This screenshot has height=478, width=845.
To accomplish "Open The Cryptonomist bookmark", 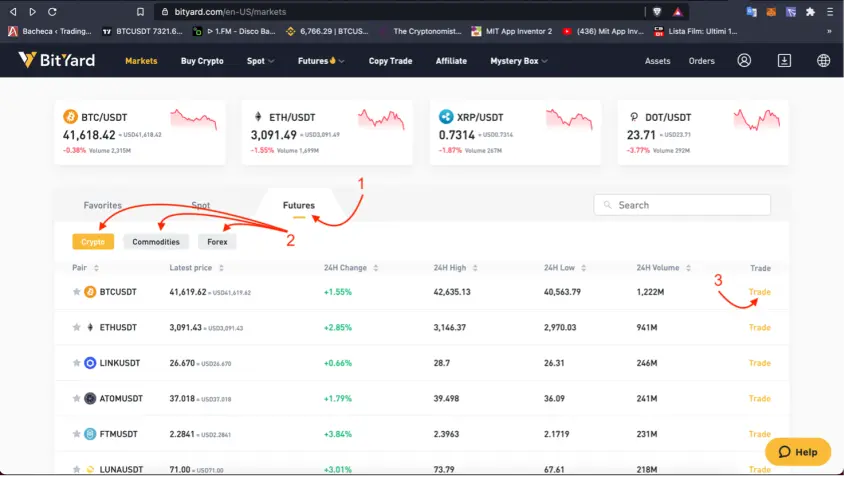I will click(x=421, y=31).
